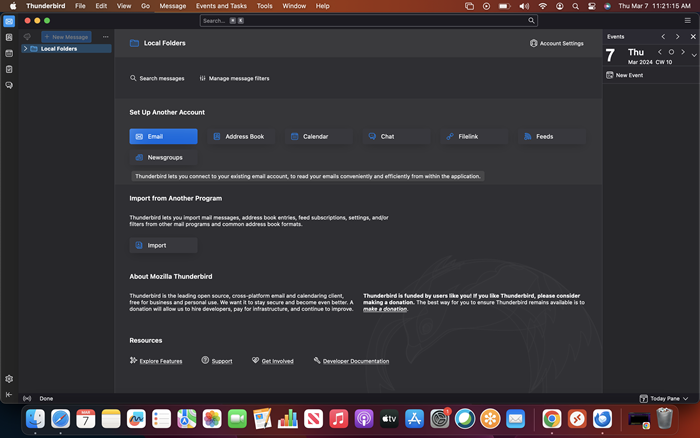Viewport: 700px width, 438px height.
Task: Open Safari from the Dock
Action: 60,419
